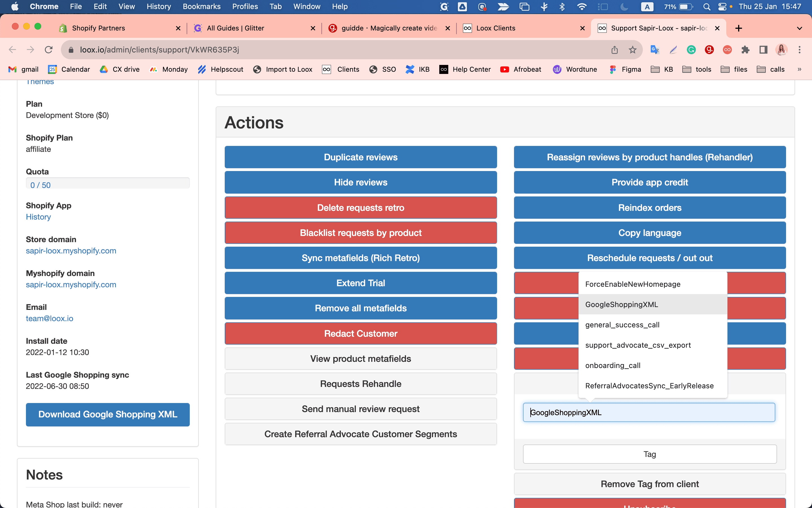Open the Chrome profile avatar

click(782, 50)
